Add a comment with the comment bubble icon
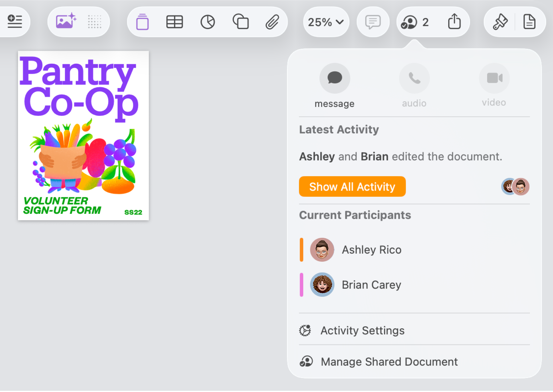Screen dimensions: 553x392 tap(373, 22)
